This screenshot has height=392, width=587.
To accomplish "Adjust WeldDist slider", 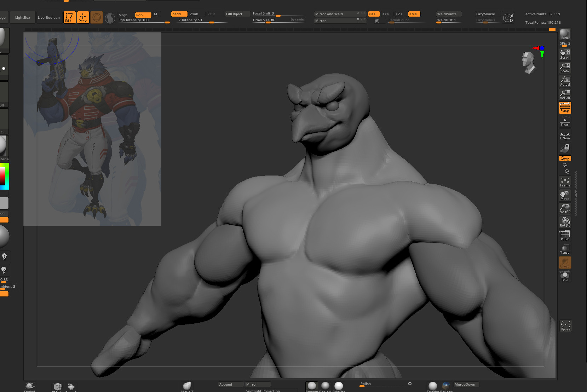I will [x=449, y=21].
